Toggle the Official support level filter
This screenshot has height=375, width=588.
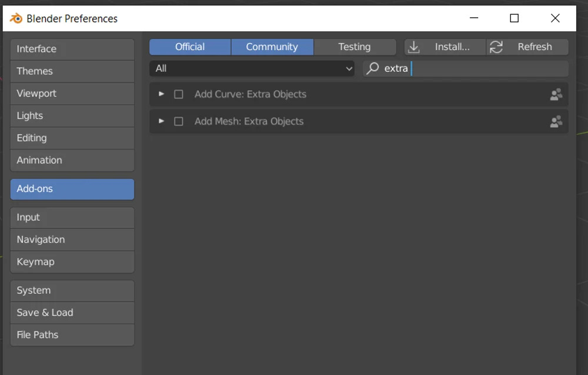pos(190,47)
